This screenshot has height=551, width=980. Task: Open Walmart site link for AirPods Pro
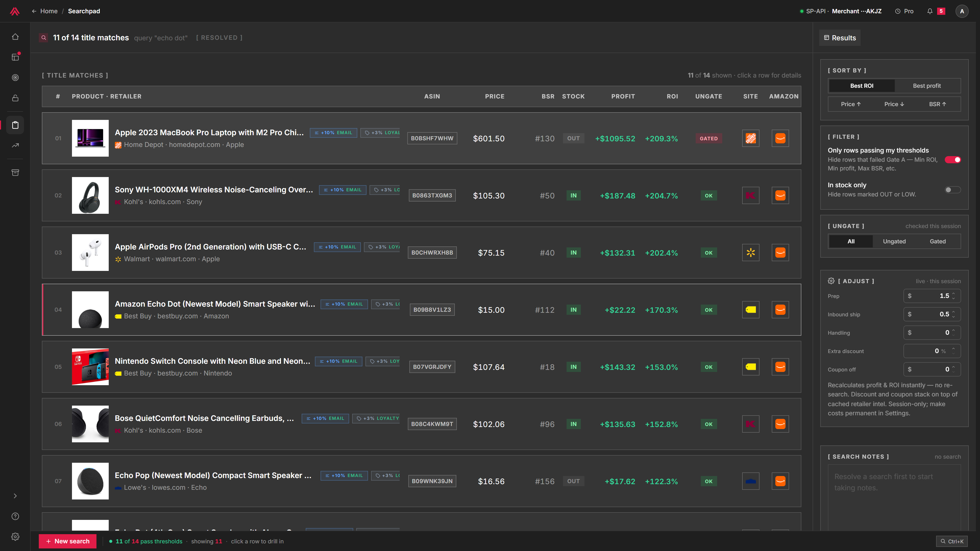point(751,253)
